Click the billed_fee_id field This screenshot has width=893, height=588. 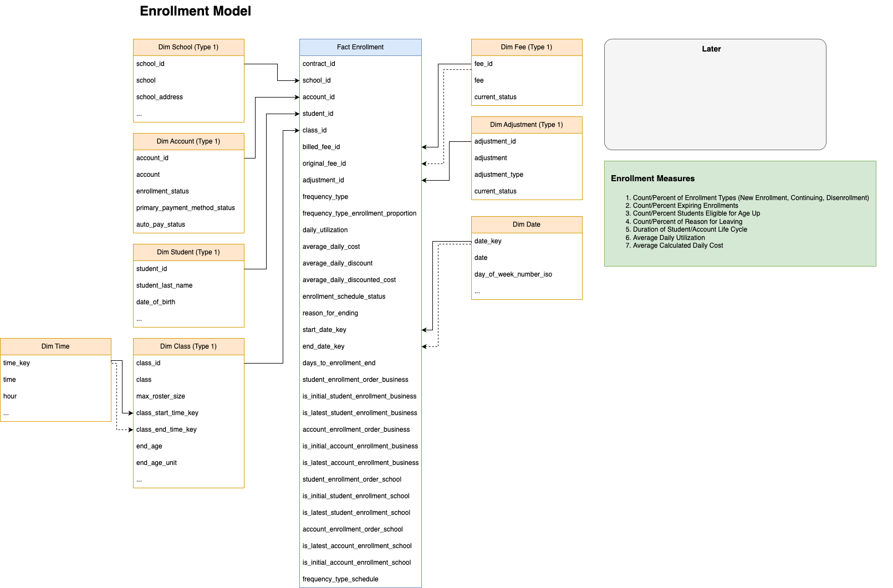pos(322,147)
